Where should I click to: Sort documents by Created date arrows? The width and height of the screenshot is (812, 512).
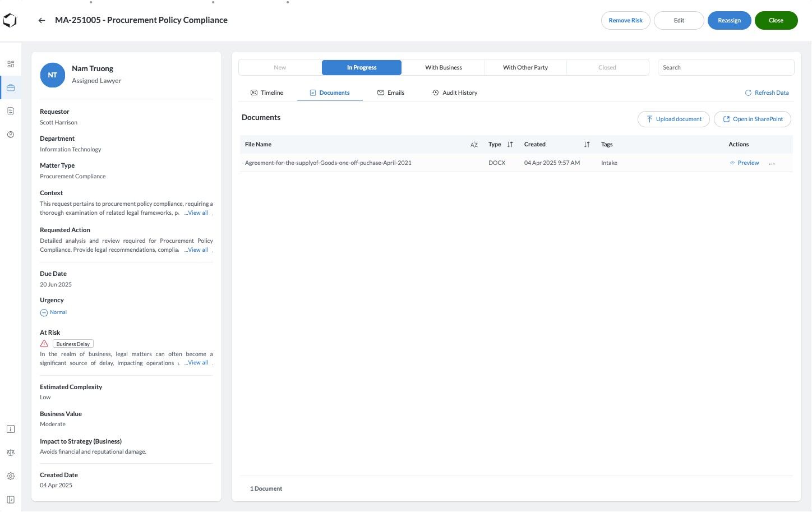[587, 145]
